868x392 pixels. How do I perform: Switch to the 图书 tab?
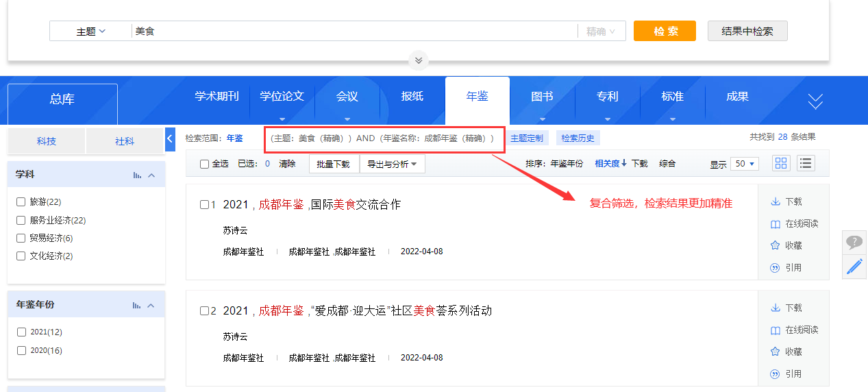coord(542,97)
